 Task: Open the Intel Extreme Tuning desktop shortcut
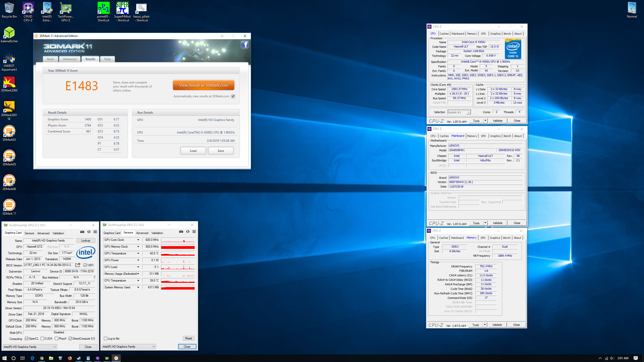point(47,12)
